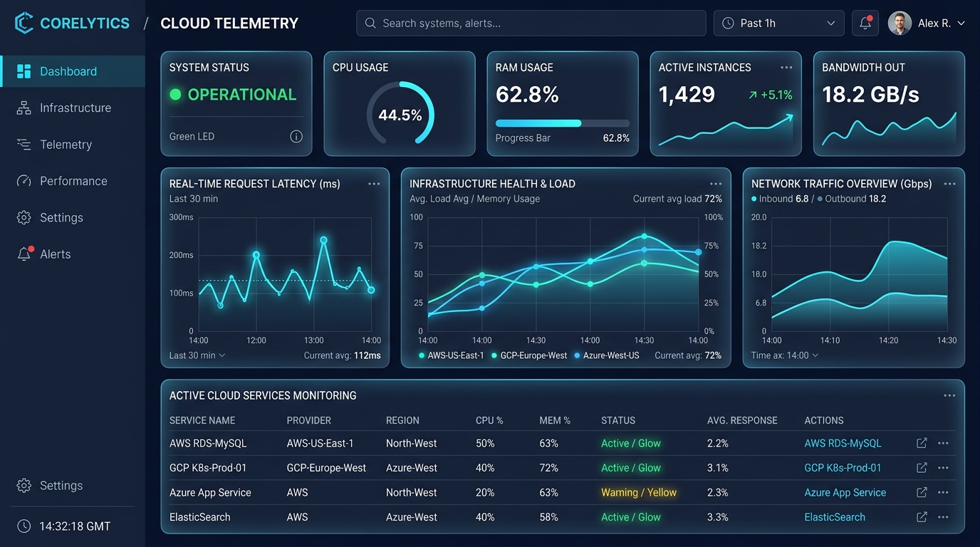This screenshot has height=547, width=980.
Task: Click the clock icon beside 14:32:18 GMT
Action: coord(24,526)
